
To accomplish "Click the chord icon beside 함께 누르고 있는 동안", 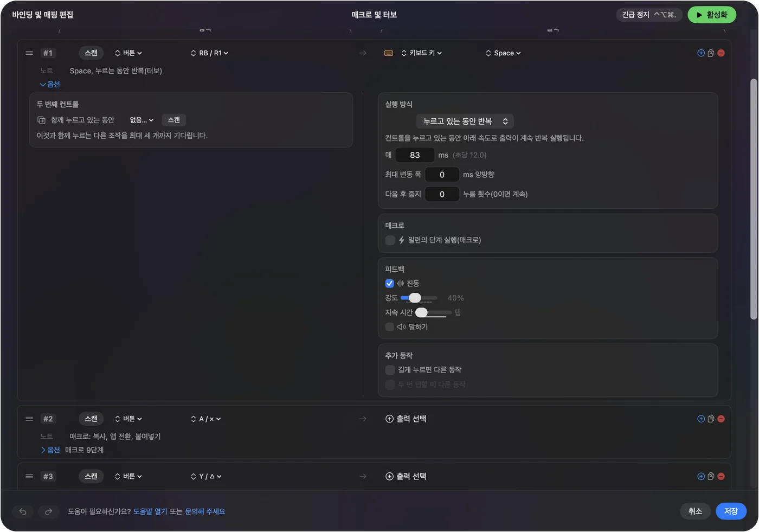I will point(41,120).
